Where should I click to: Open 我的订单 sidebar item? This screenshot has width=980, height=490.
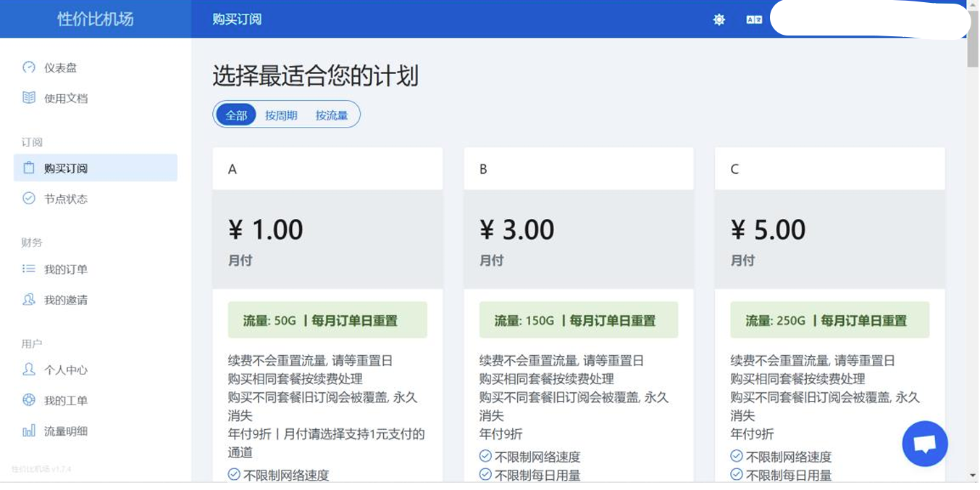[96, 269]
